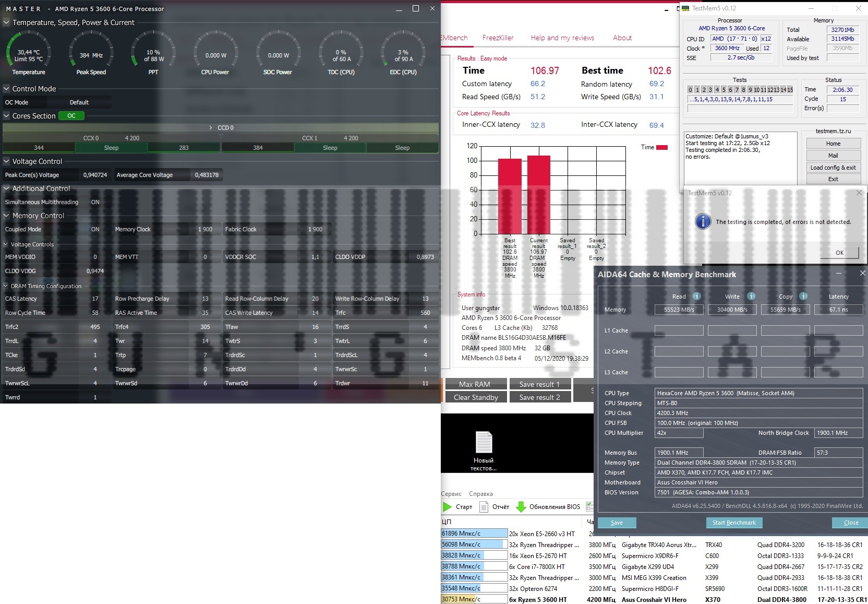Click the TestMem5 title bar app icon
Viewport: 868px width, 604px height.
point(685,8)
